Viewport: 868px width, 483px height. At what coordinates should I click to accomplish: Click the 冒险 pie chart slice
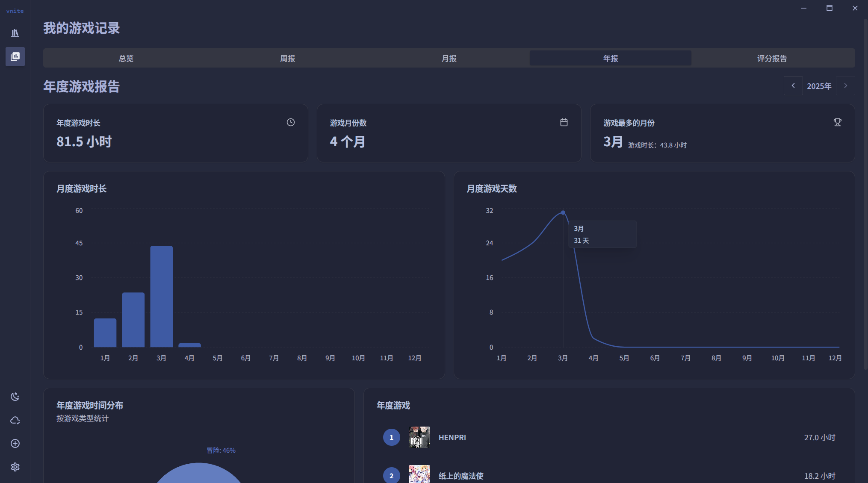coord(199,474)
